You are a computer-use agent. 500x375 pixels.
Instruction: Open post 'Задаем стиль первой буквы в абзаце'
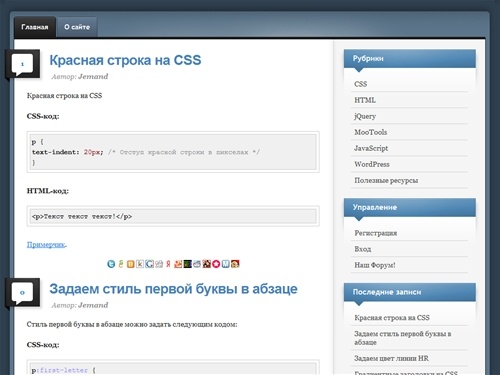click(x=173, y=289)
